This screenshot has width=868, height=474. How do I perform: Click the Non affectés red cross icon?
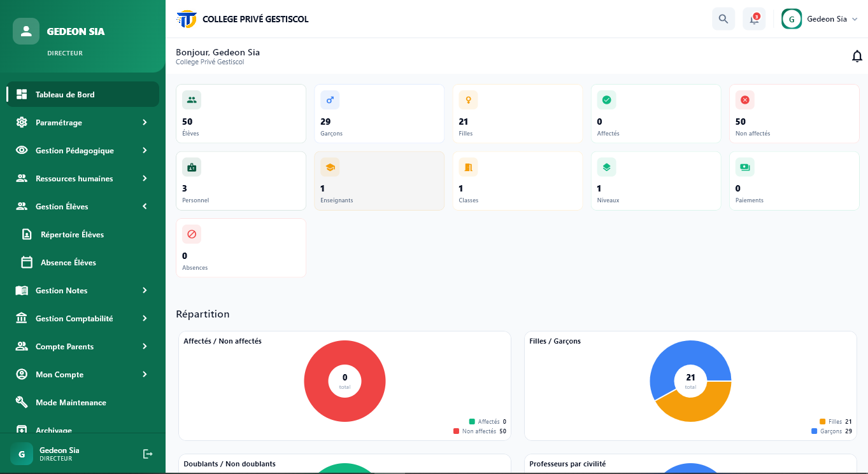745,100
